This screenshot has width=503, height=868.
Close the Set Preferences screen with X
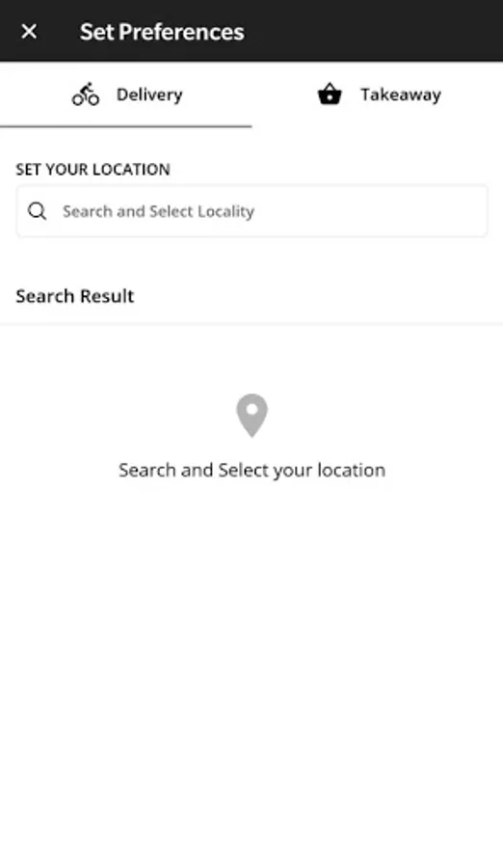[x=29, y=32]
